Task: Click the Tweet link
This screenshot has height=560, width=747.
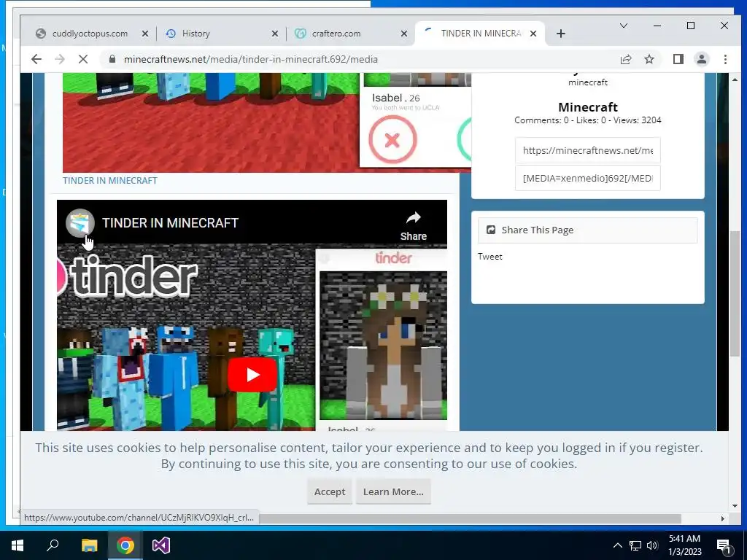Action: [x=489, y=256]
